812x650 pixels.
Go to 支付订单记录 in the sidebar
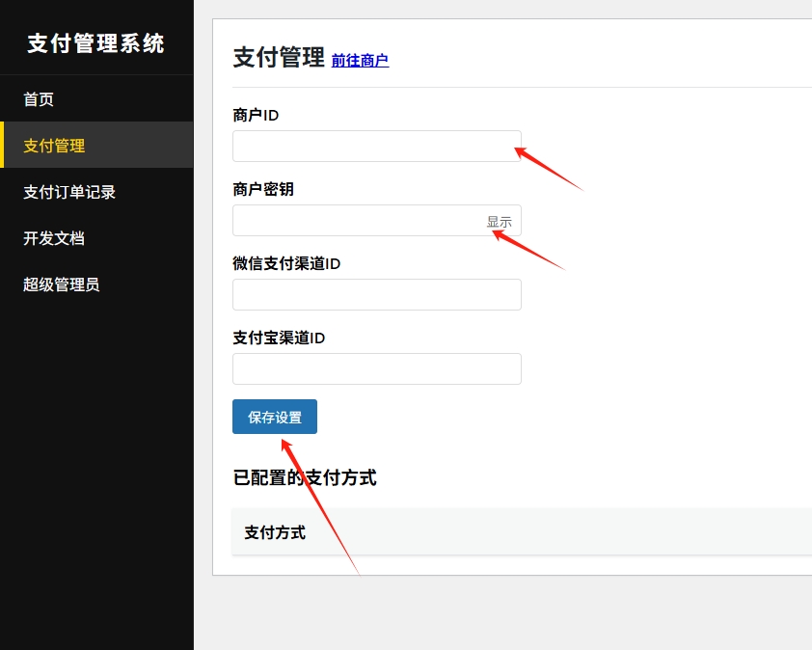click(x=69, y=192)
